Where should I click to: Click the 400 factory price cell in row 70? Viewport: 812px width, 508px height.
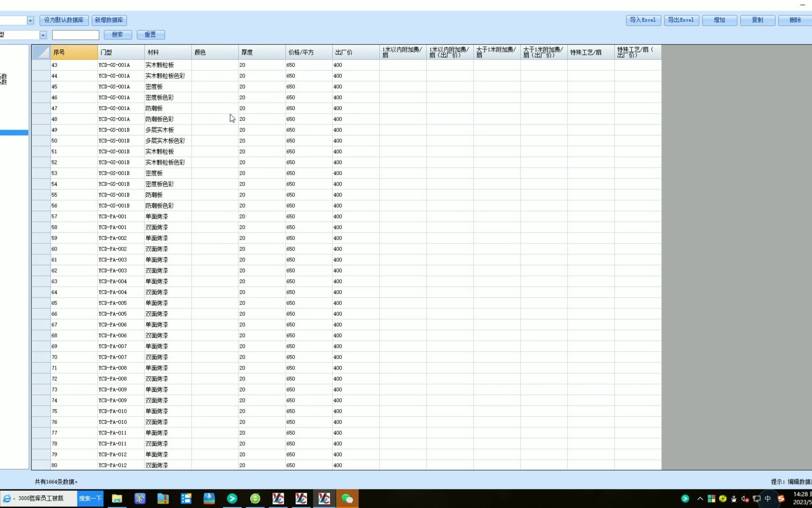pos(356,357)
